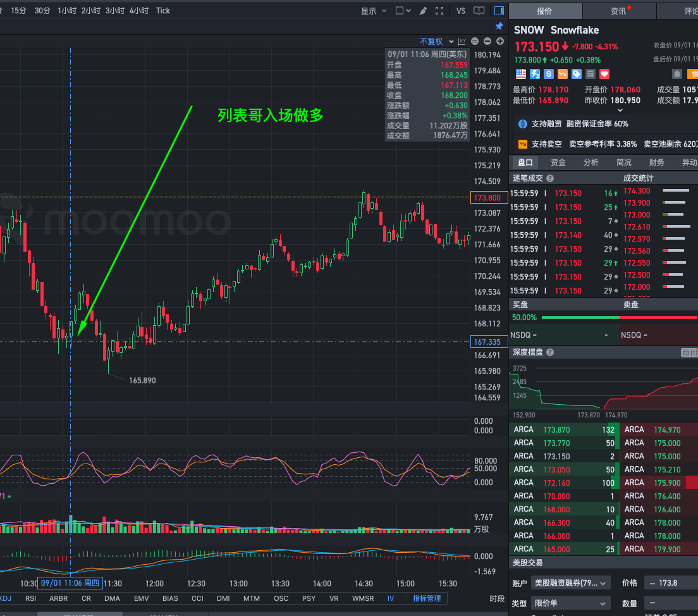The width and height of the screenshot is (698, 616).
Task: Click the US flag market icon
Action: pyautogui.click(x=521, y=74)
